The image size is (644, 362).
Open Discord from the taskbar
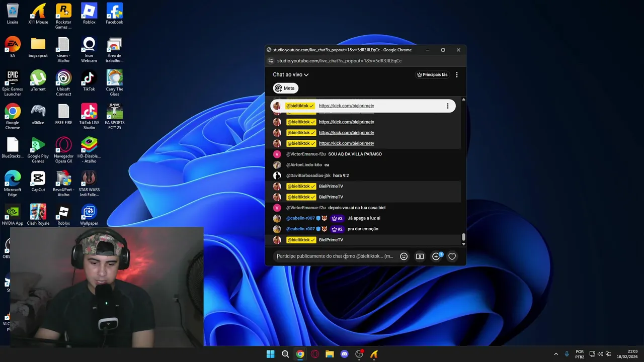(344, 354)
